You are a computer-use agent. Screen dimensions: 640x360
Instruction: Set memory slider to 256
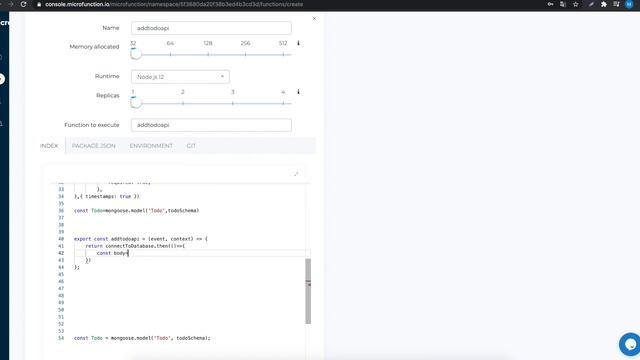pyautogui.click(x=245, y=54)
